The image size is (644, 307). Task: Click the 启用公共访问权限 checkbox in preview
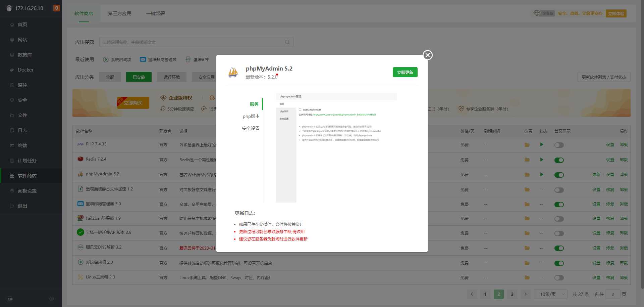[300, 109]
